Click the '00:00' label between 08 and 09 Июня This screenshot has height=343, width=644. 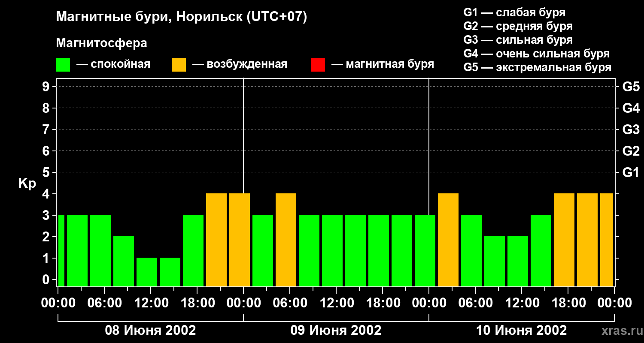pos(243,303)
